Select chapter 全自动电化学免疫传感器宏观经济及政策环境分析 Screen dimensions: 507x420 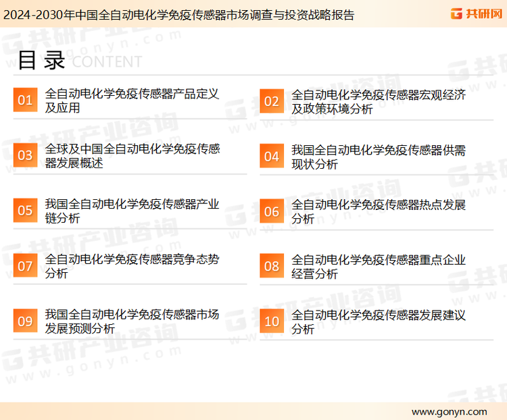click(x=379, y=102)
